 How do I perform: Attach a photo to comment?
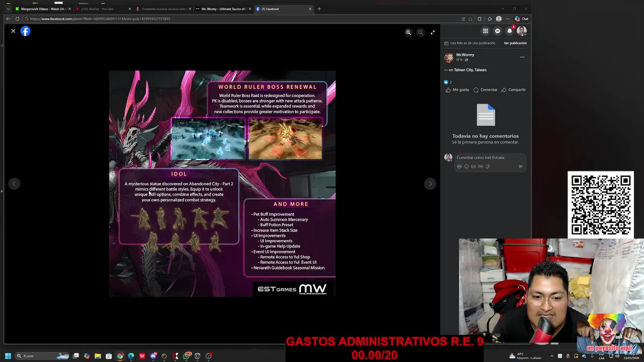(x=473, y=166)
